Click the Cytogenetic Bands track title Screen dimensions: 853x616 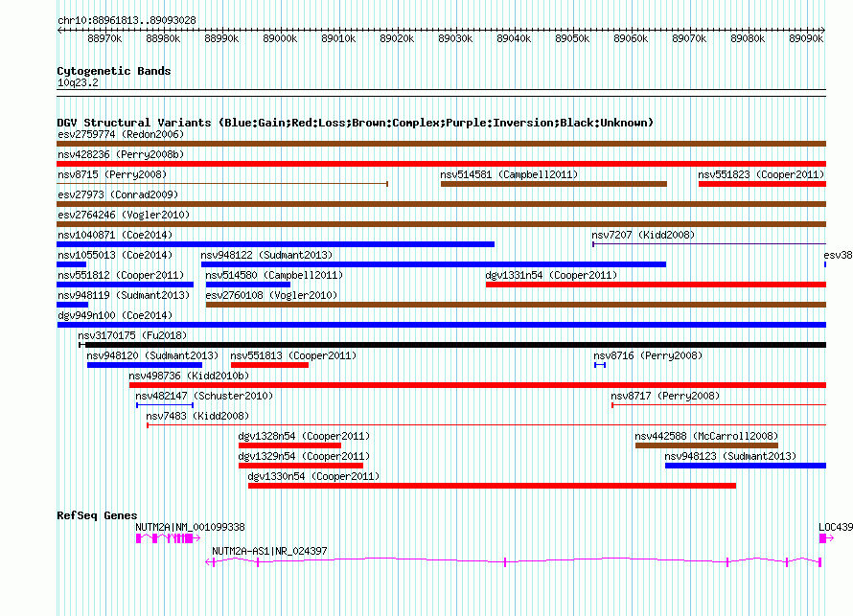(114, 71)
